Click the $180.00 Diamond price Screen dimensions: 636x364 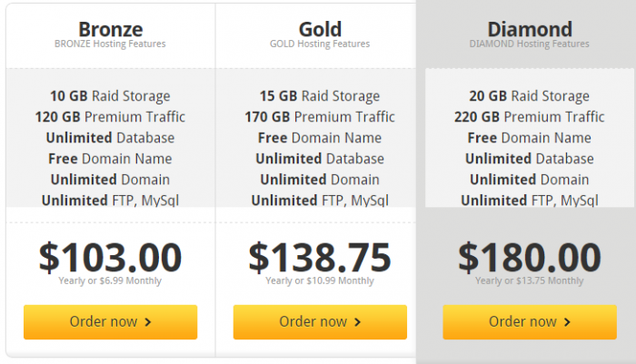(529, 257)
